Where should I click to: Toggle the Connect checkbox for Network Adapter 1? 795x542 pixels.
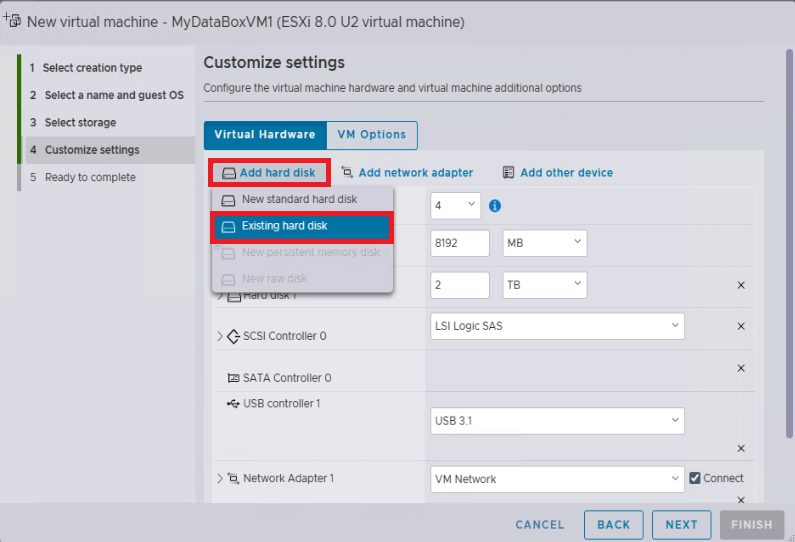[x=695, y=478]
